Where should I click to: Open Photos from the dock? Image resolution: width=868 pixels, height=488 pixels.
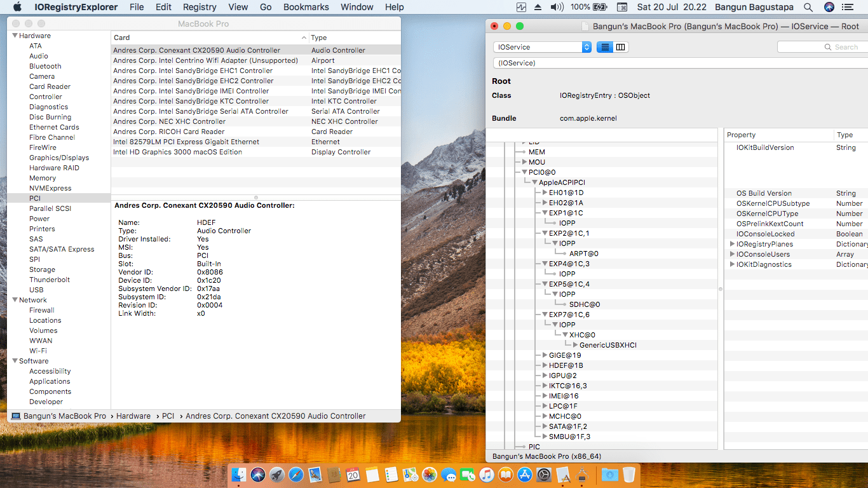pyautogui.click(x=430, y=474)
